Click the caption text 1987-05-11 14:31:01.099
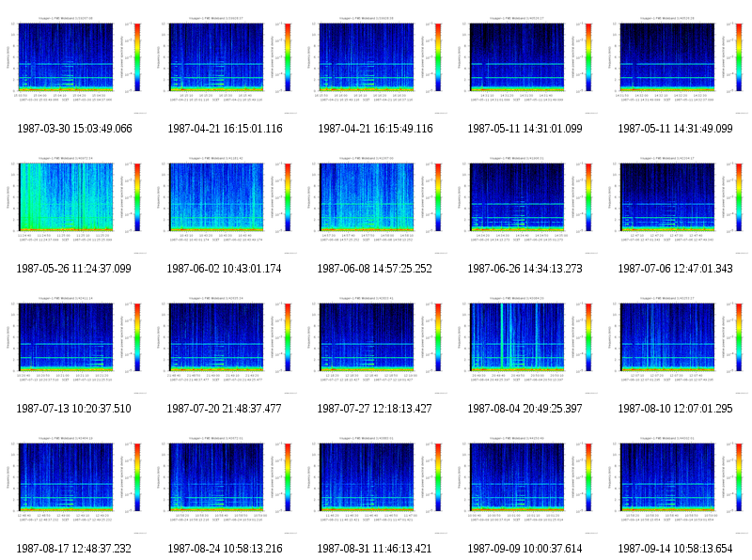This screenshot has width=752, height=560. click(x=525, y=129)
